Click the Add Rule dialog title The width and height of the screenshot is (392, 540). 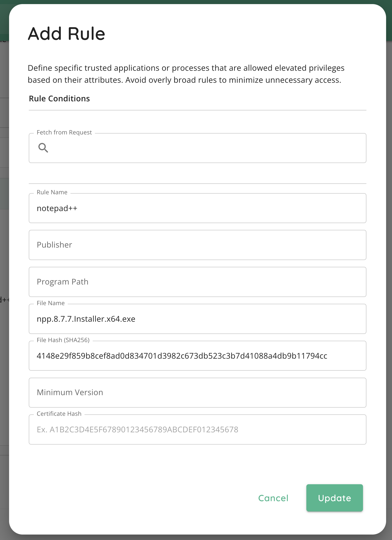(66, 34)
